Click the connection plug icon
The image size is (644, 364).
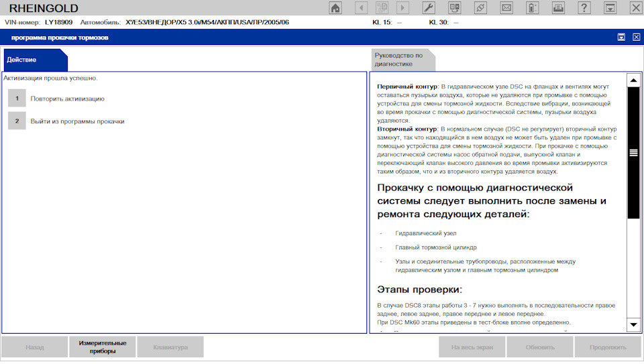480,8
